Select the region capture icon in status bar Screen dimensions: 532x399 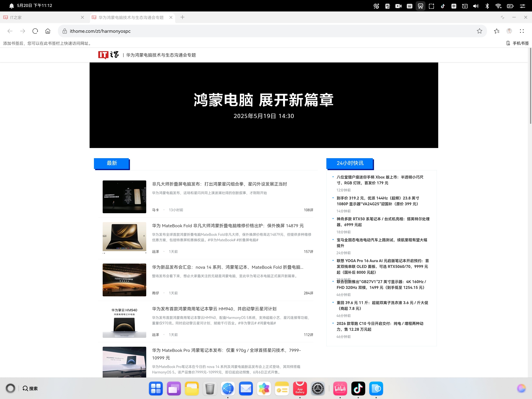click(431, 6)
